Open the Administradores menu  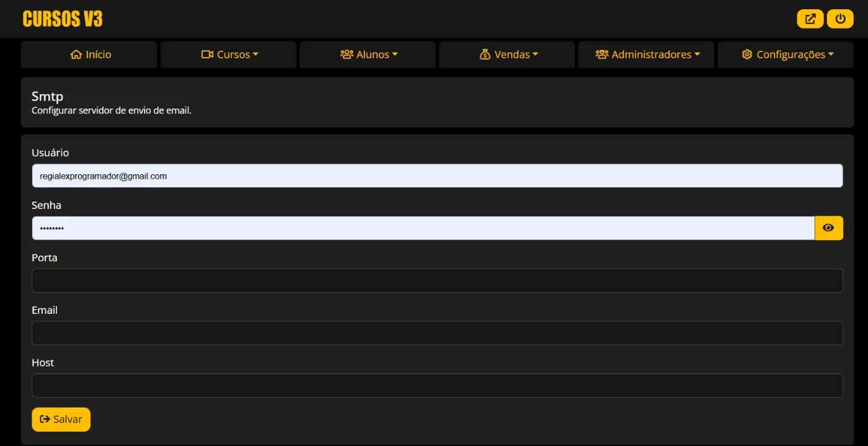(651, 55)
